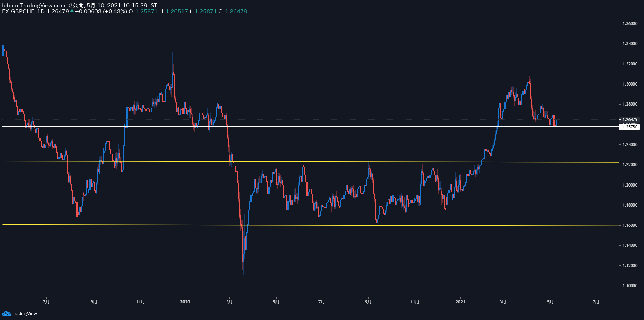Click the 1.36000 price axis label
The width and height of the screenshot is (644, 320).
[x=630, y=24]
